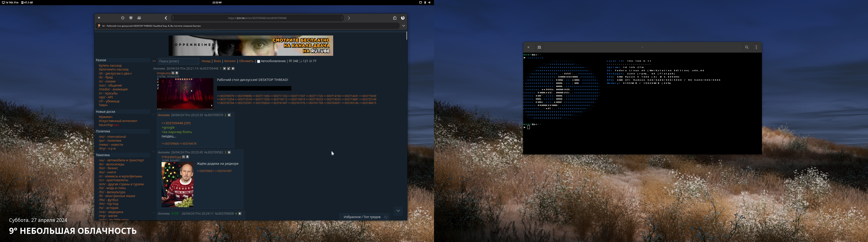Click the expand icon on OP post header
This screenshot has width=868, height=242.
(229, 68)
